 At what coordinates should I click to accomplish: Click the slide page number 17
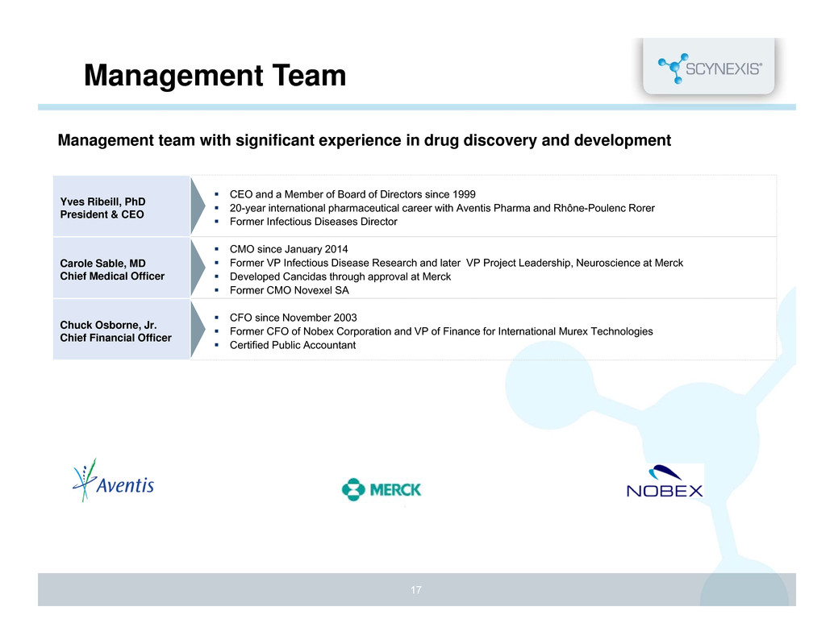click(416, 591)
